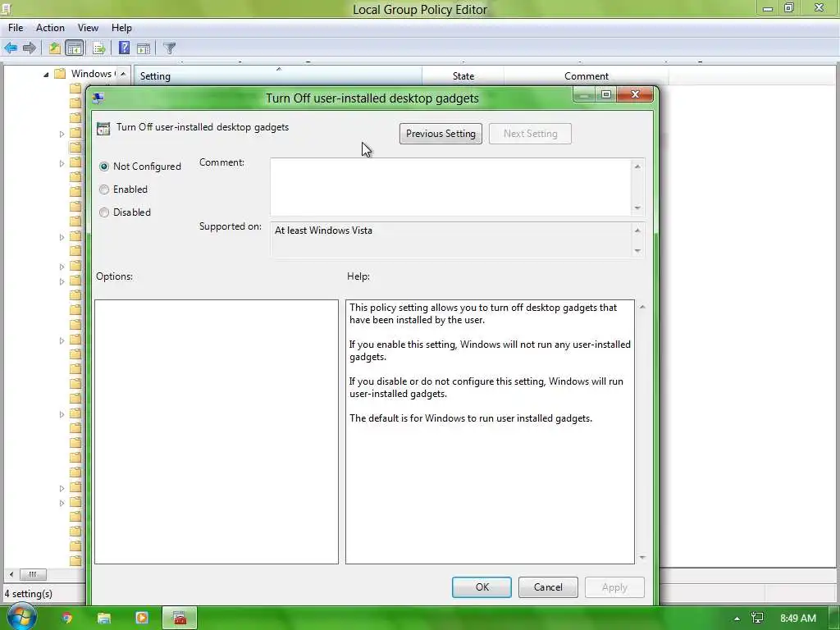Click the gray Forward arrow in toolbar
The image size is (840, 630).
click(x=30, y=48)
